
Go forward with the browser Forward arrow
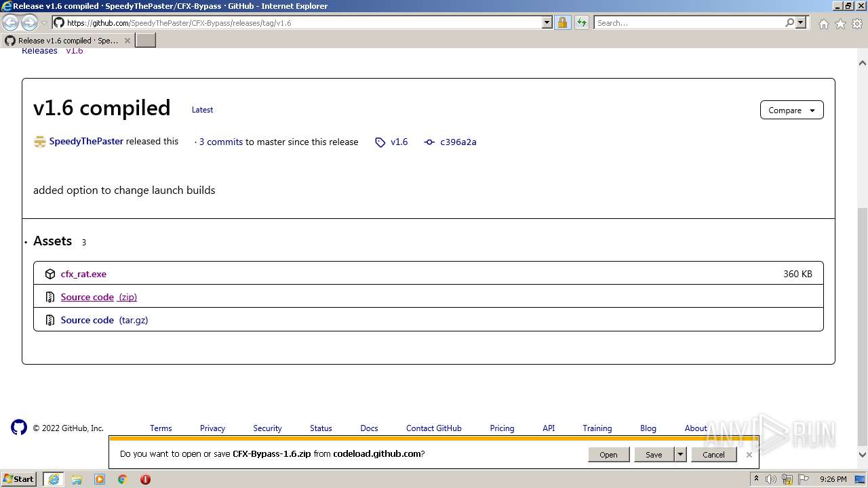(29, 22)
